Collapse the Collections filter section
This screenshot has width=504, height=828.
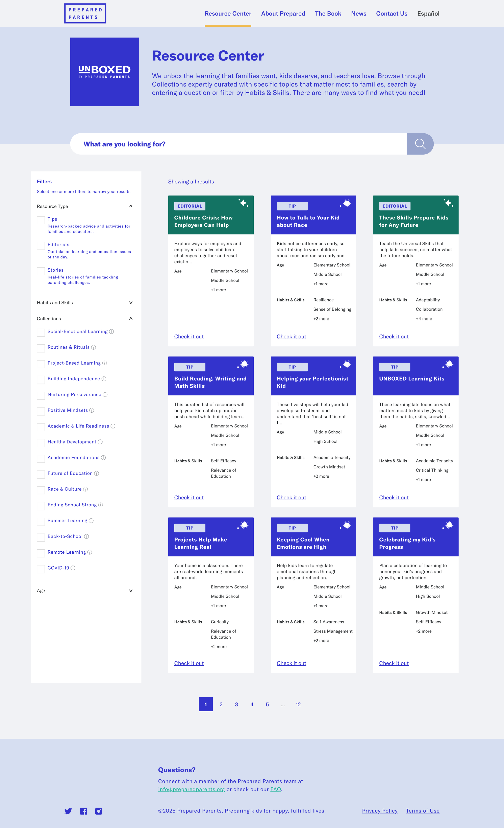(x=131, y=319)
